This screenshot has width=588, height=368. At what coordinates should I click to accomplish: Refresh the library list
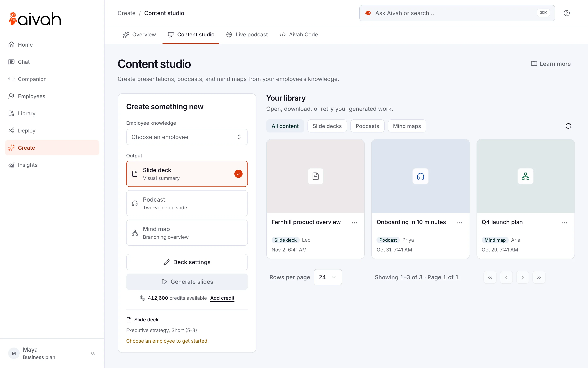coord(568,126)
